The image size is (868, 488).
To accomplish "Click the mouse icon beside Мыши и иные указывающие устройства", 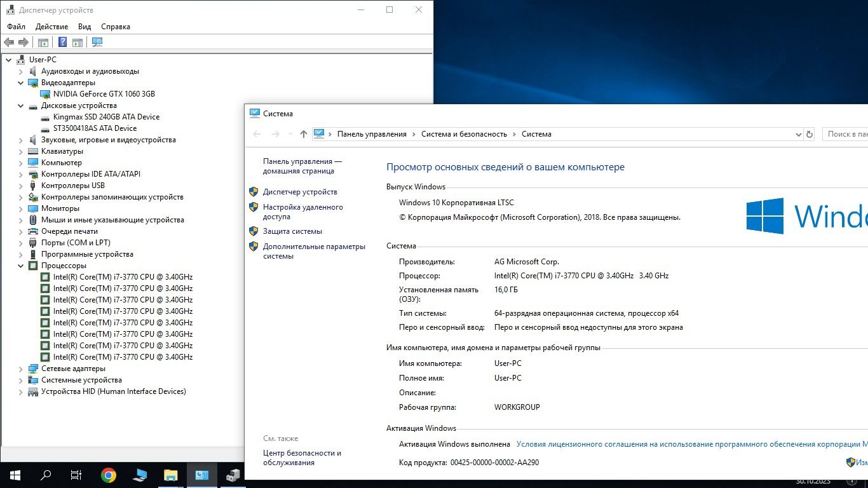I will pos(33,220).
